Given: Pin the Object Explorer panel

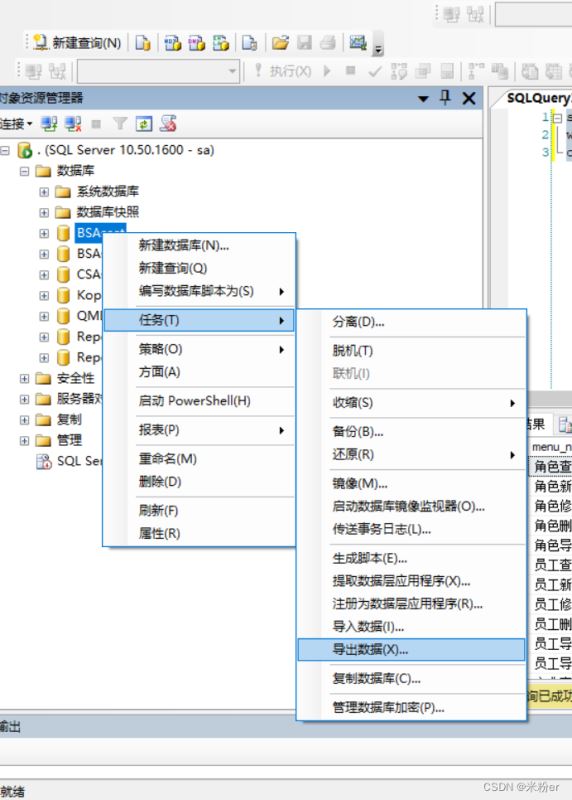Looking at the screenshot, I should (445, 97).
